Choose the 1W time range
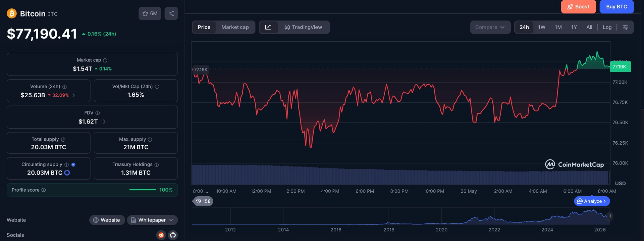Image resolution: width=644 pixels, height=241 pixels. pyautogui.click(x=542, y=27)
